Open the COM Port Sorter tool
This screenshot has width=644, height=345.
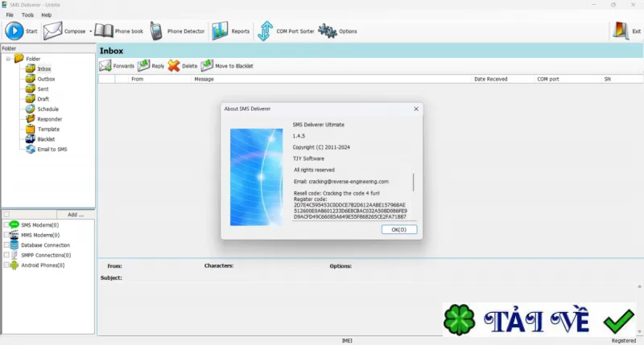[x=266, y=31]
